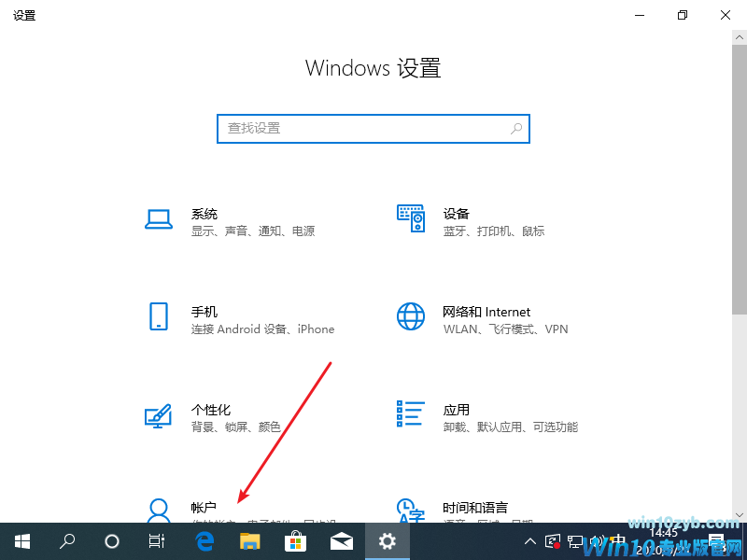
Task: Click the magnifier icon in the search box
Action: pyautogui.click(x=516, y=128)
